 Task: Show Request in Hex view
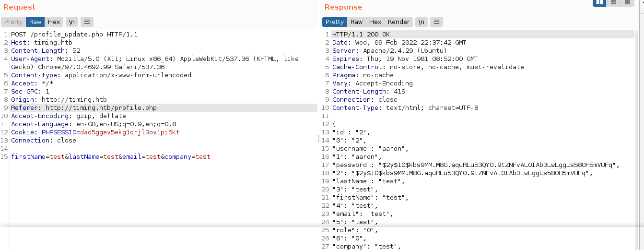point(54,22)
